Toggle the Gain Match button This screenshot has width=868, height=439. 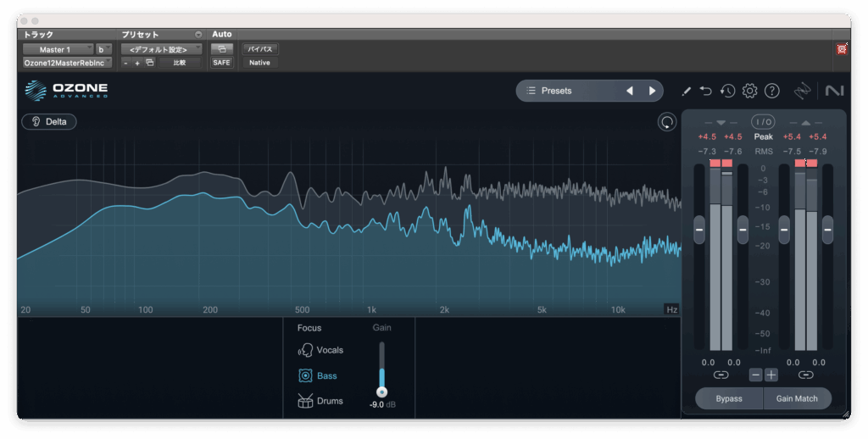click(797, 398)
